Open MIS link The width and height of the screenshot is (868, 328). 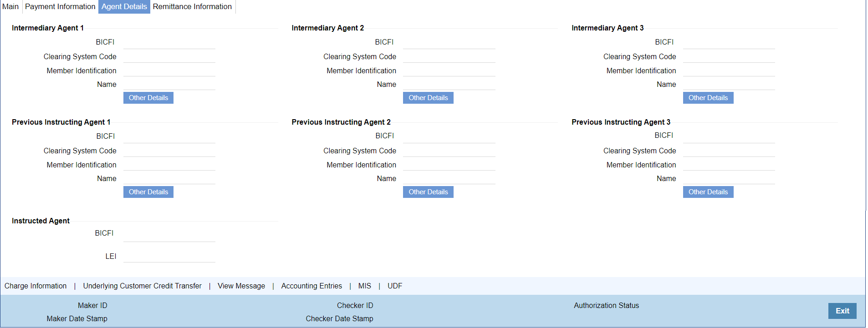click(365, 286)
